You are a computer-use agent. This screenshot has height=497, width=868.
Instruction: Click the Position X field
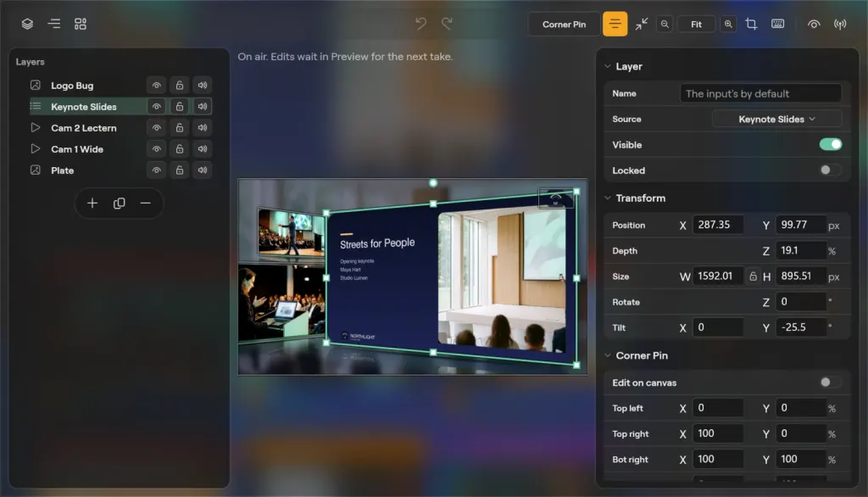(718, 225)
